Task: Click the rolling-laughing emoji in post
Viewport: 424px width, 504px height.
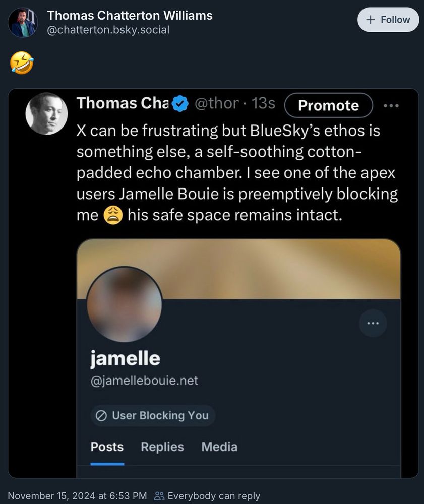Action: (x=22, y=62)
